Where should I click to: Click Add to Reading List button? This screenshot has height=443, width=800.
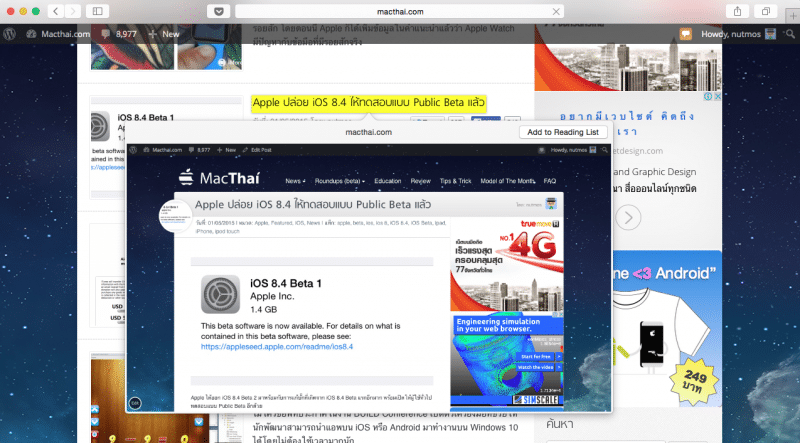563,132
